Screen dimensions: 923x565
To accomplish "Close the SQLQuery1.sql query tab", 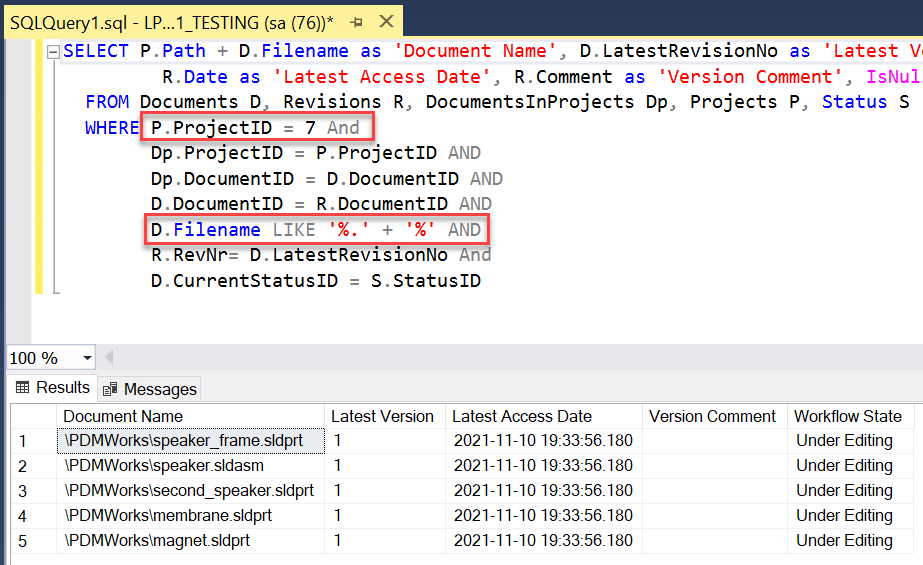I will pyautogui.click(x=383, y=21).
